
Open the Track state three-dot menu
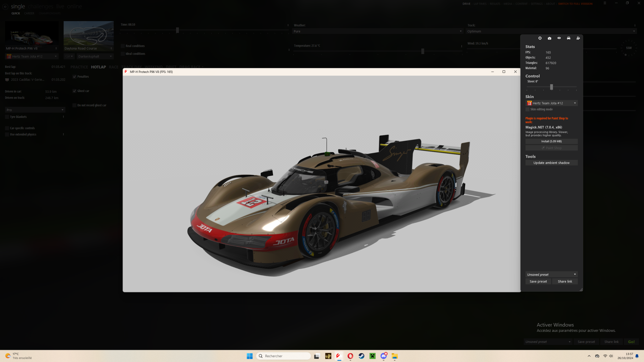pyautogui.click(x=635, y=25)
